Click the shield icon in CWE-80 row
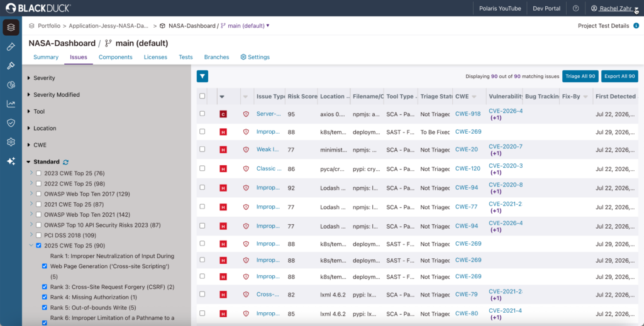 coord(246,313)
